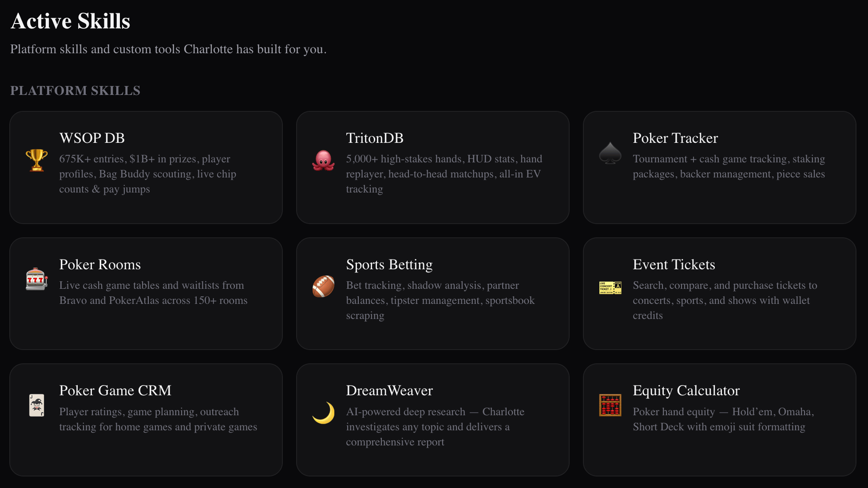Click the ticket icon for Event Tickets

[610, 287]
